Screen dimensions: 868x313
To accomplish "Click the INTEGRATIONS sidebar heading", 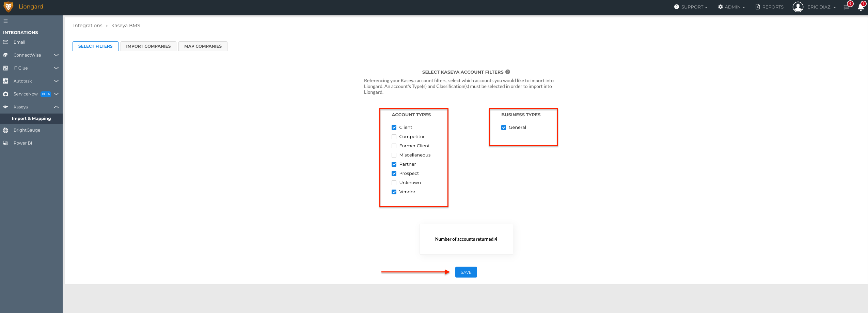I will (x=20, y=32).
